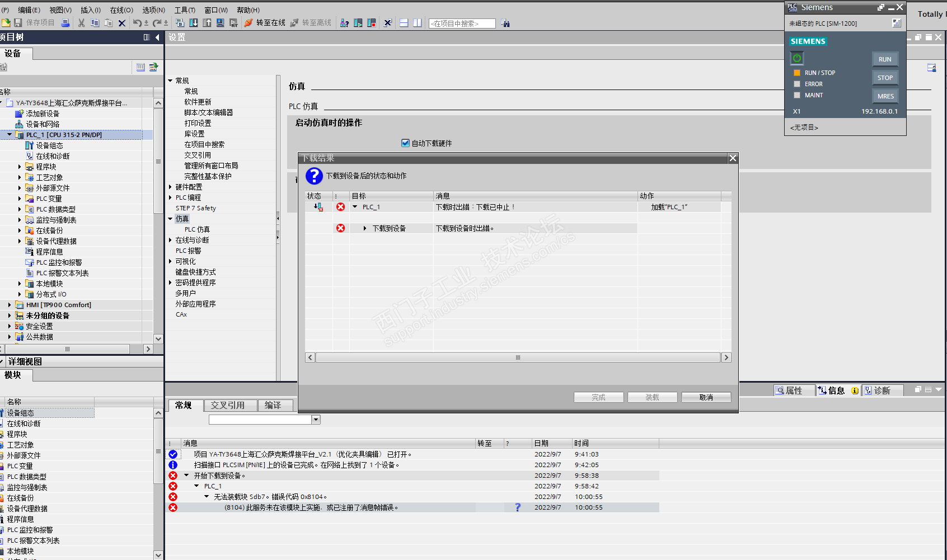This screenshot has width=947, height=560.
Task: Open help for error 8104 message
Action: [518, 507]
